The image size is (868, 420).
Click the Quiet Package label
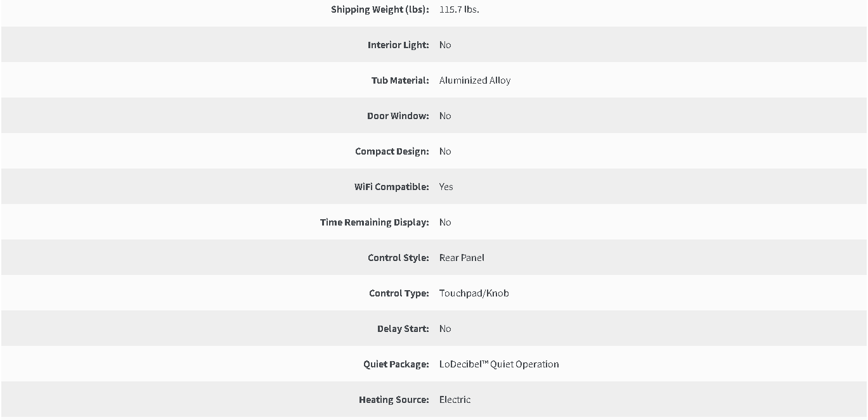click(x=396, y=364)
